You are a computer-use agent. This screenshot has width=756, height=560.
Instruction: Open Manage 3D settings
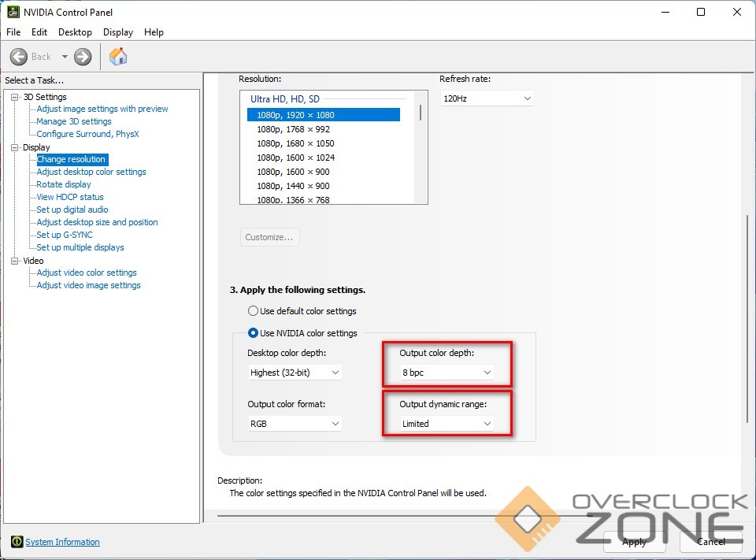pyautogui.click(x=74, y=121)
